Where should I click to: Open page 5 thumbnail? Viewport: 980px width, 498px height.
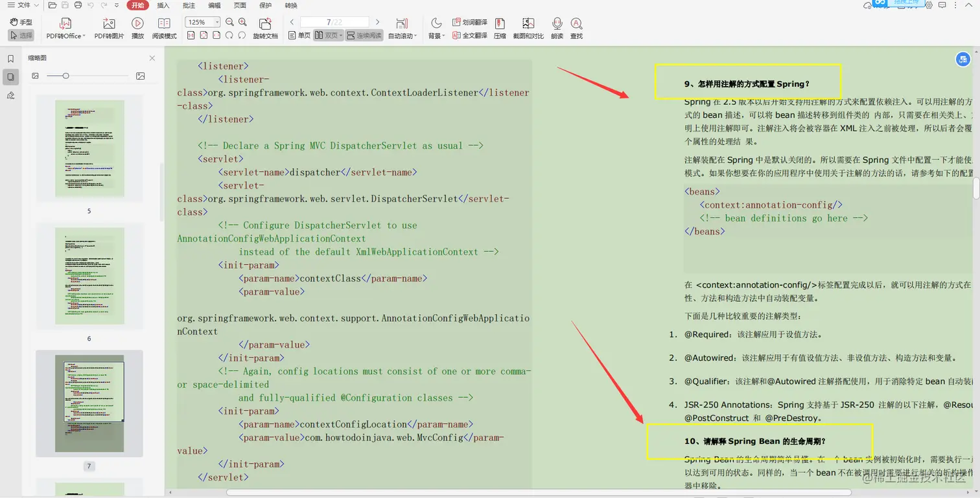tap(89, 148)
